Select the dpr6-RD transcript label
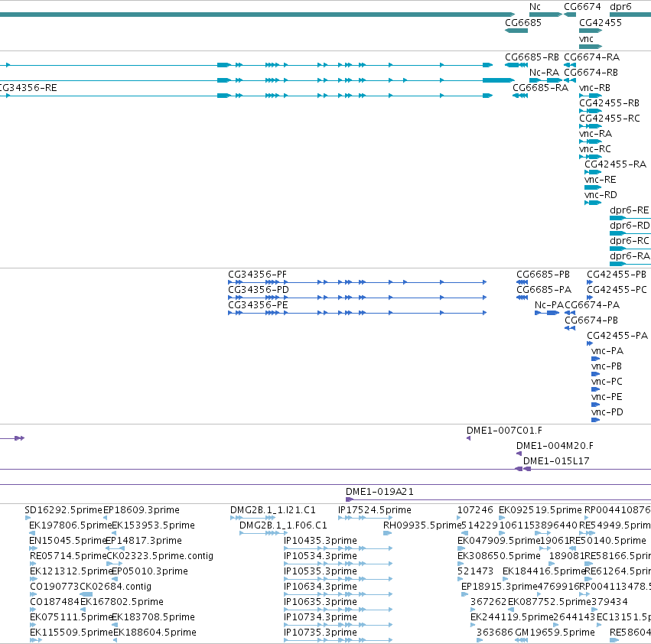651x644 pixels. click(630, 225)
